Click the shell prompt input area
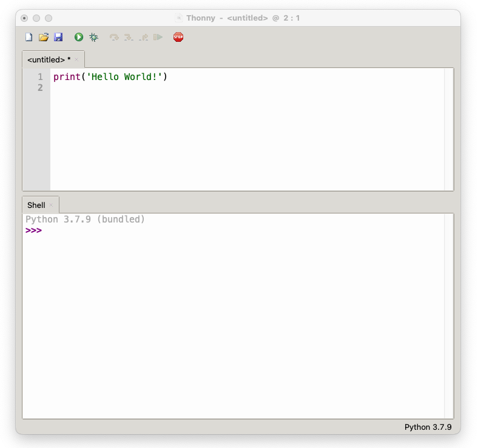This screenshot has width=478, height=448. pyautogui.click(x=182, y=231)
